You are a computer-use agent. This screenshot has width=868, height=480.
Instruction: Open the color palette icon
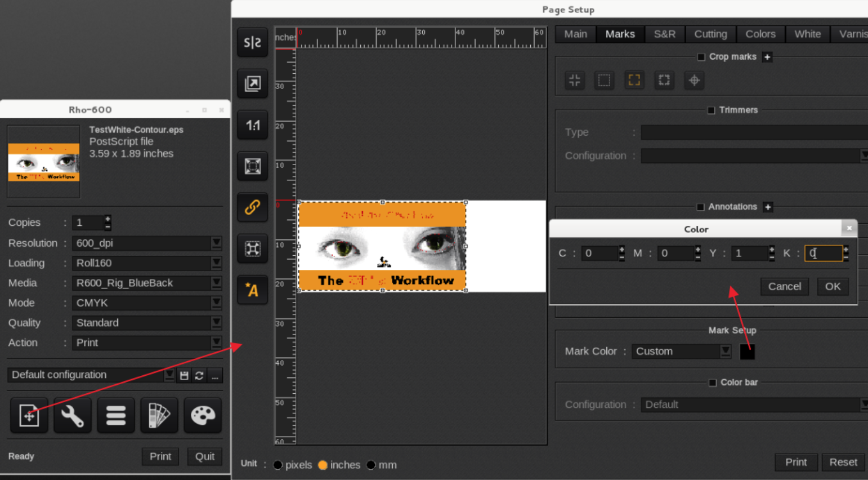point(203,416)
